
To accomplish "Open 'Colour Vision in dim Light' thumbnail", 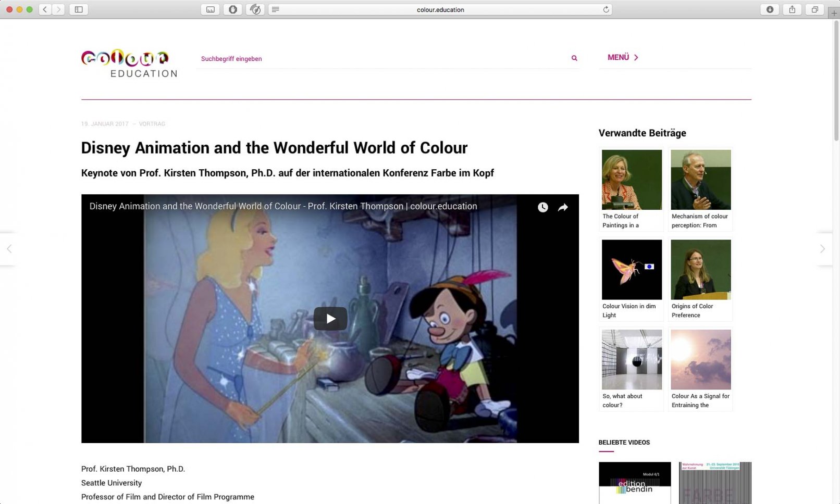I will pos(632,270).
